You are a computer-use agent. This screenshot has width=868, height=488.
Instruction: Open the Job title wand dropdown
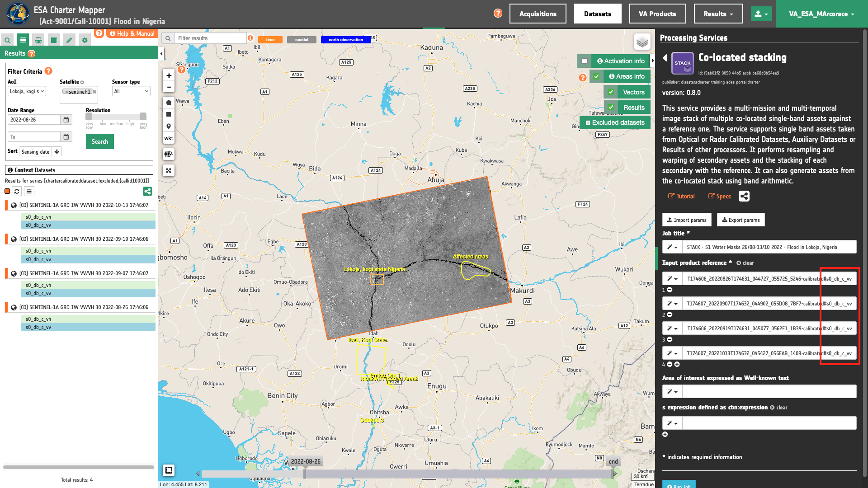tap(672, 247)
